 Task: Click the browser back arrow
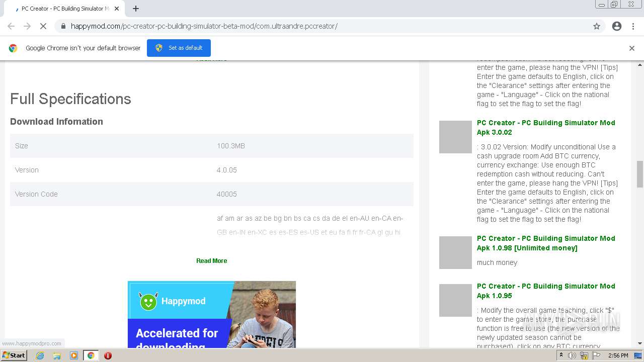[x=11, y=26]
